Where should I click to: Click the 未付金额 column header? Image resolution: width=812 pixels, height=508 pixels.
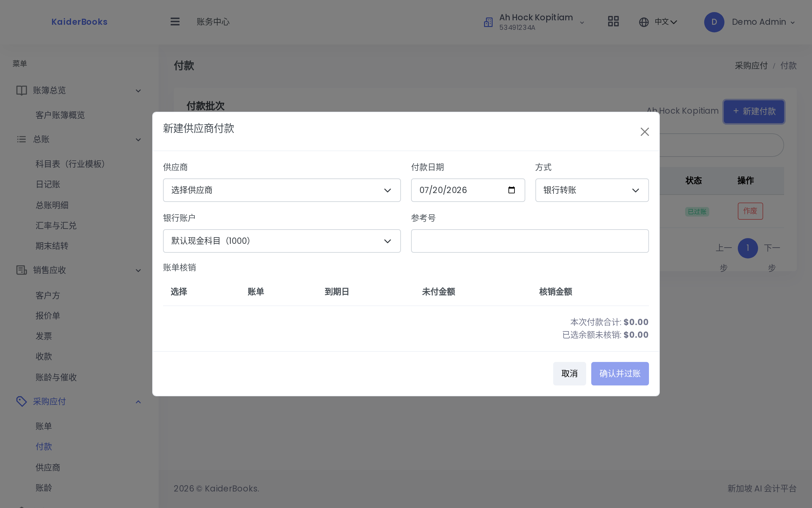[x=438, y=292]
